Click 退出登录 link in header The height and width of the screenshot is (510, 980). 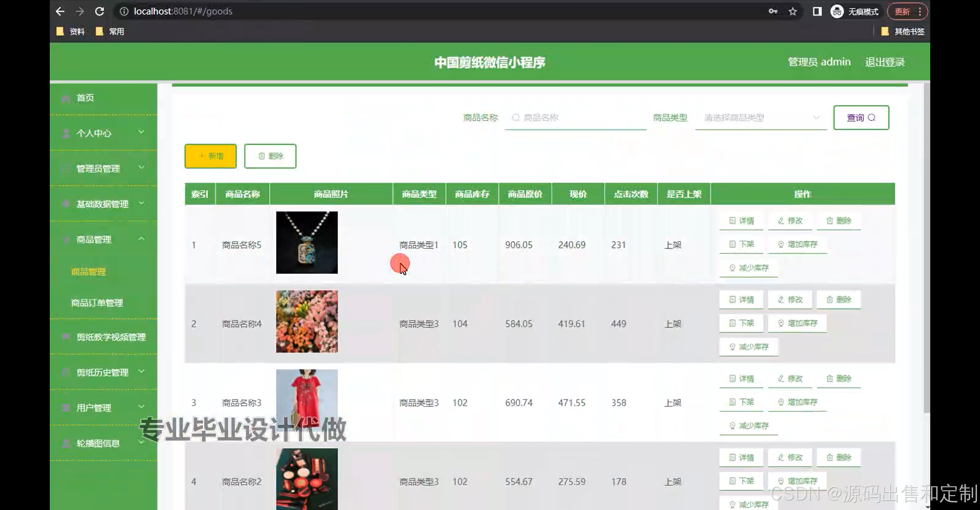click(x=885, y=62)
